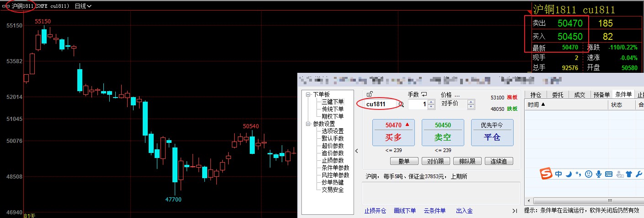Click the 连续追 button
This screenshot has width=644, height=218.
pos(499,161)
